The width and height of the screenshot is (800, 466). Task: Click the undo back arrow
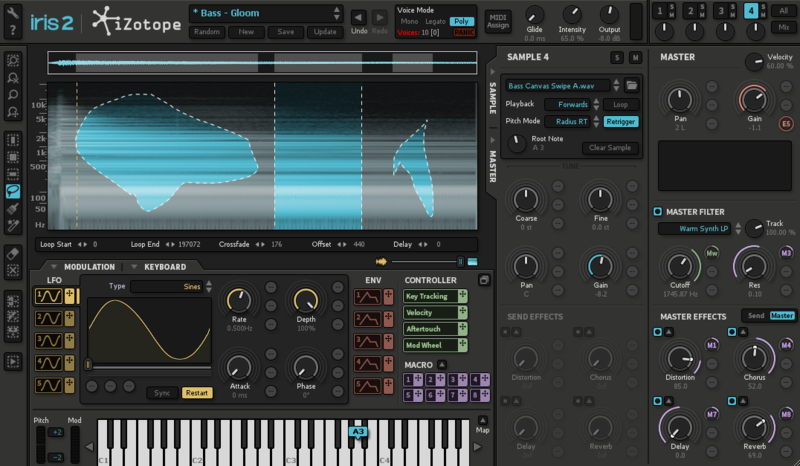(x=359, y=17)
